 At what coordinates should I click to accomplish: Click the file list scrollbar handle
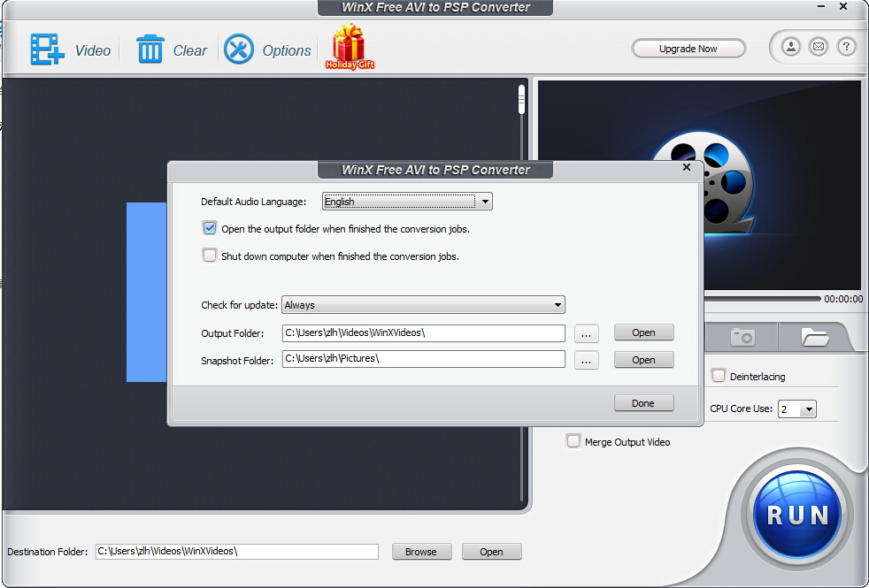521,100
